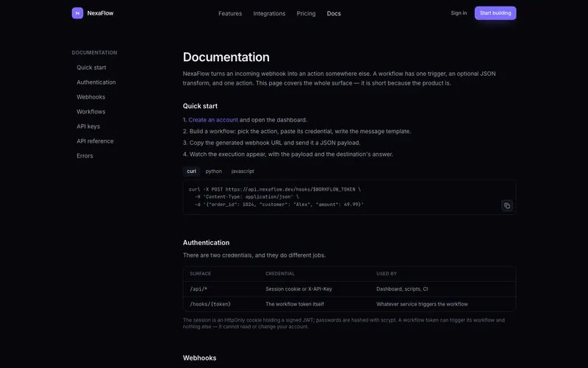This screenshot has width=588, height=368.
Task: Open the Docs nav item
Action: click(x=334, y=13)
